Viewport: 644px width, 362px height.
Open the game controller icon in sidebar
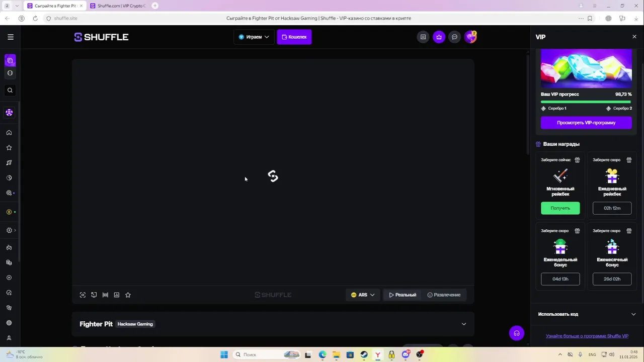(x=9, y=247)
